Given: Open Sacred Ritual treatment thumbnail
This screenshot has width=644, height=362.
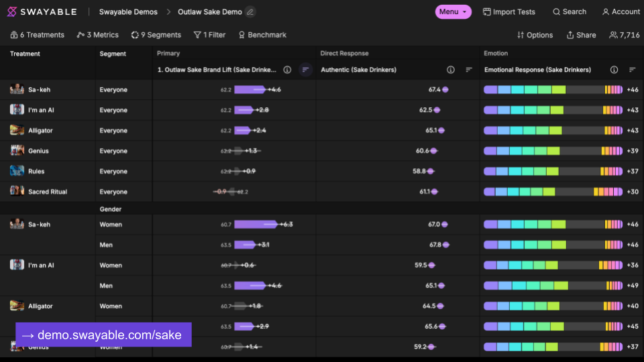Looking at the screenshot, I should 17,191.
